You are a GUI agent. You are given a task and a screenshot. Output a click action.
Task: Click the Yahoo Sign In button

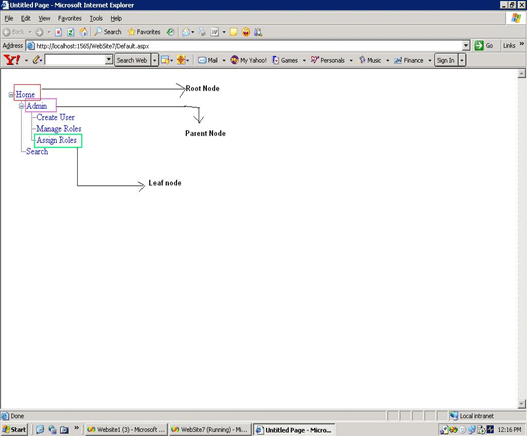[x=446, y=60]
